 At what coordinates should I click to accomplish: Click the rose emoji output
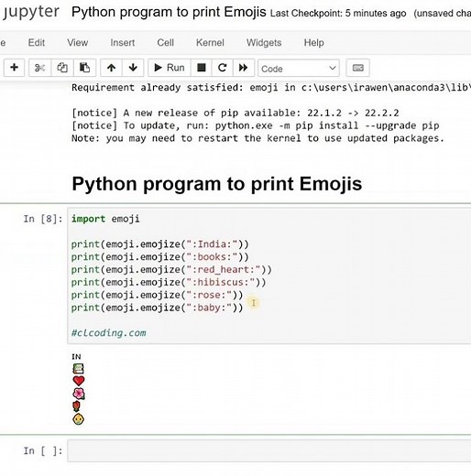pyautogui.click(x=76, y=406)
